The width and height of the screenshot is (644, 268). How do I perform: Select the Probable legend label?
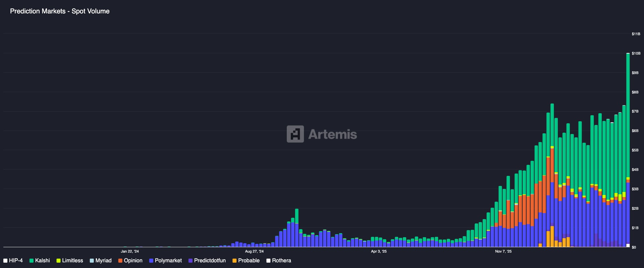(x=249, y=261)
